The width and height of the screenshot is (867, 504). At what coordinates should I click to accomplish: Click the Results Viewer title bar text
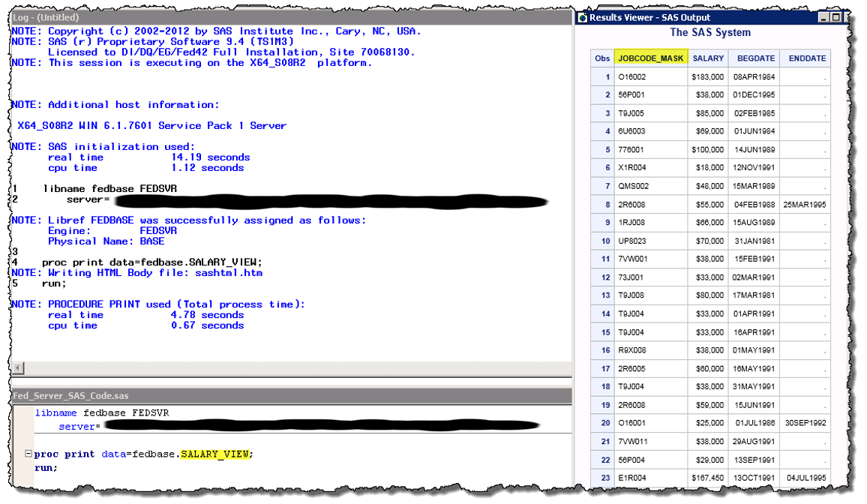(649, 17)
